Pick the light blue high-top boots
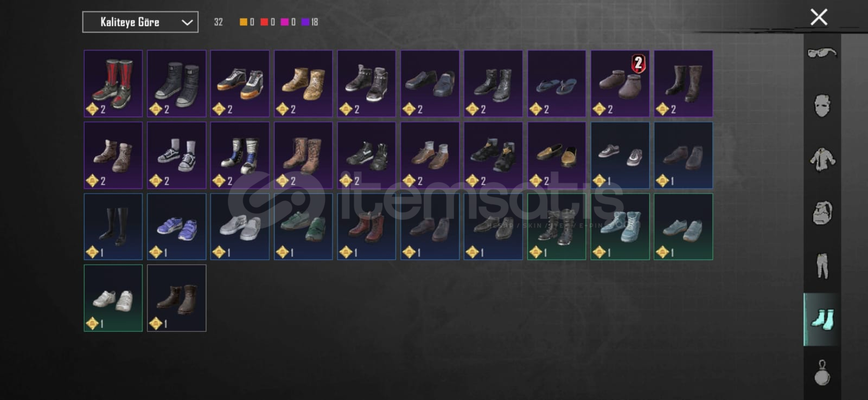Screen dimensions: 868x400 [620, 227]
